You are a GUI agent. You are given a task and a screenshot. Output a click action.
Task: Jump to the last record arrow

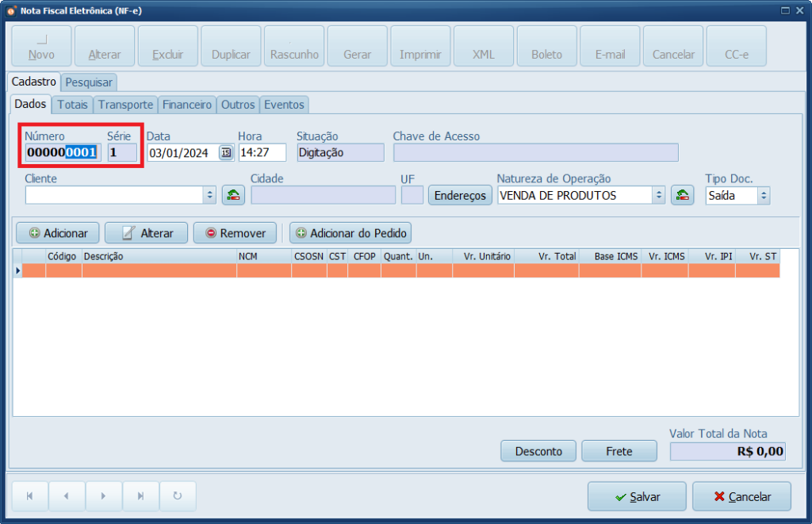pos(140,496)
